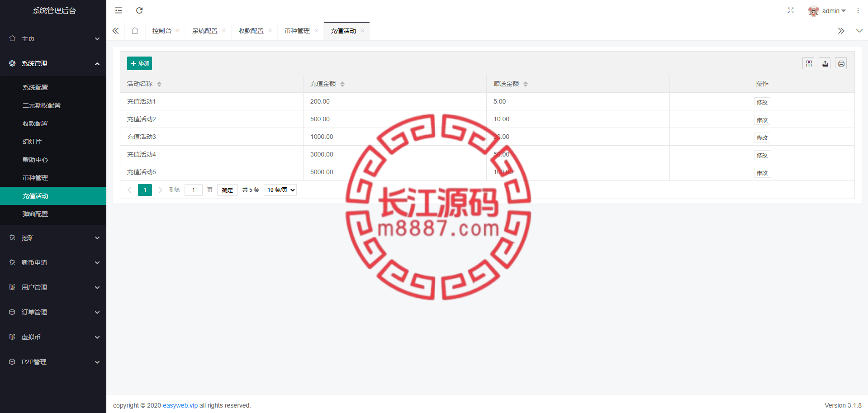This screenshot has height=413, width=868.
Task: Switch to the 控制台 tab
Action: (x=162, y=31)
